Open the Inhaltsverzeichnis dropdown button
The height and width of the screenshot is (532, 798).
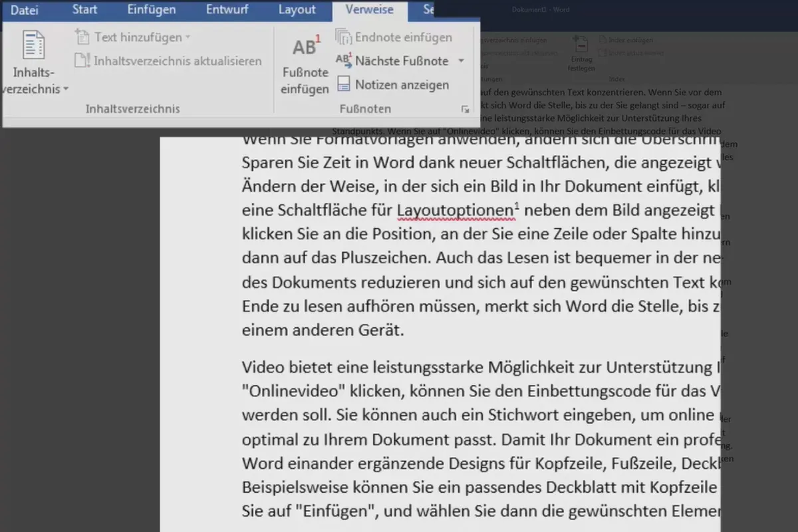[34, 63]
